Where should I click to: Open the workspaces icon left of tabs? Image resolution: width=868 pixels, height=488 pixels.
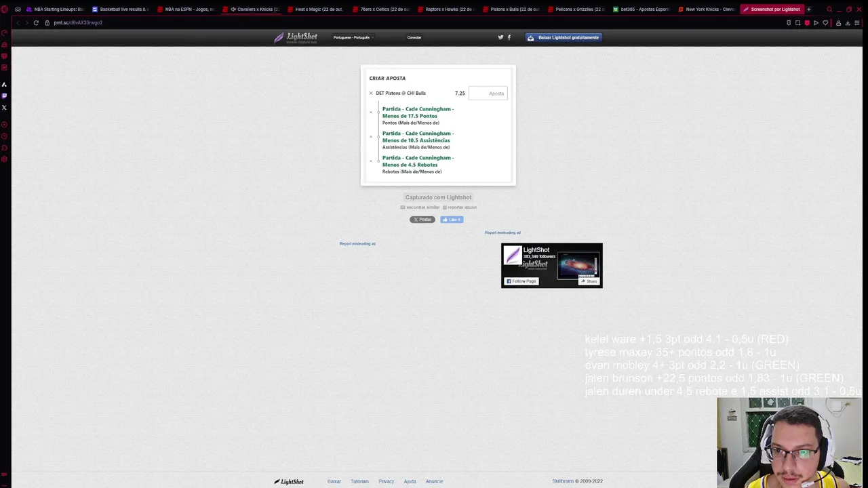click(x=18, y=9)
